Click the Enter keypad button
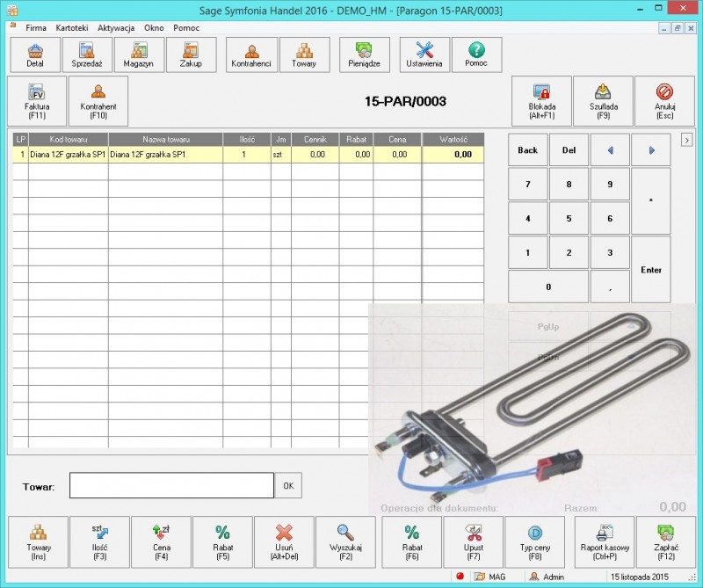Screen dimensions: 703x588 (651, 270)
